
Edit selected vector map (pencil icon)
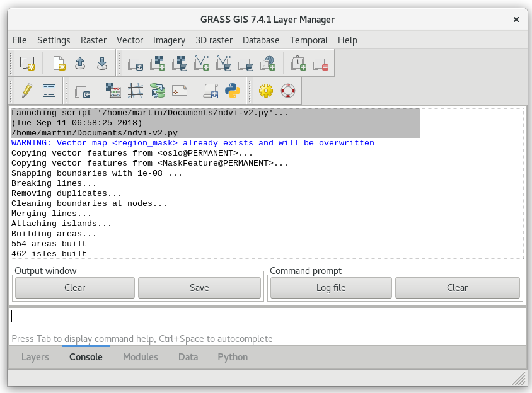pyautogui.click(x=27, y=91)
